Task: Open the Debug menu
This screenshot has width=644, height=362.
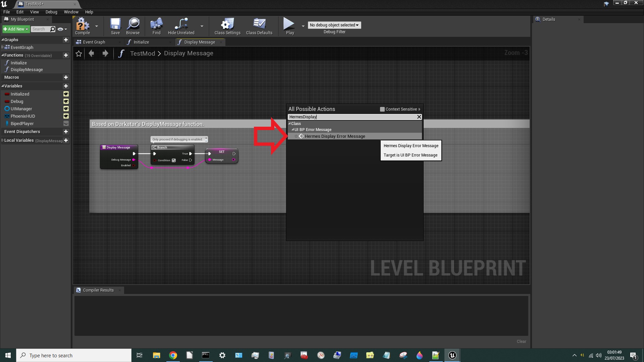Action: (51, 12)
